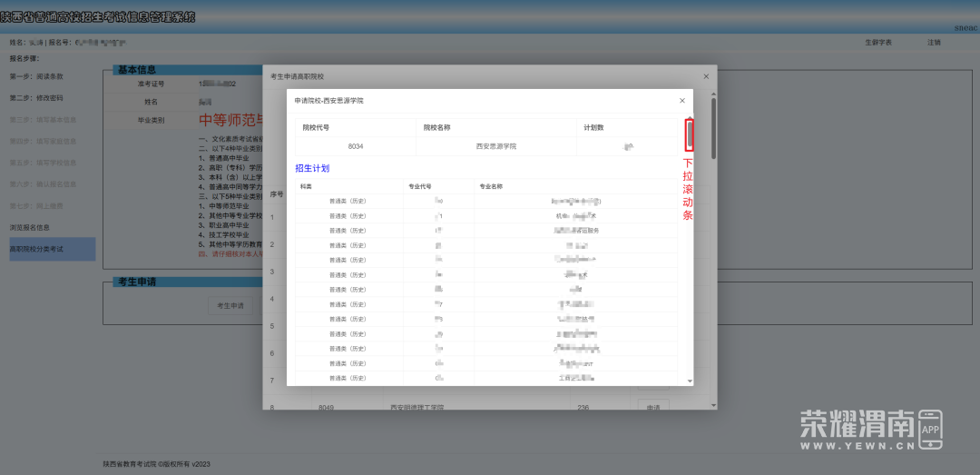This screenshot has height=475, width=980.
Task: Click 申请 button for school 8049
Action: [652, 407]
